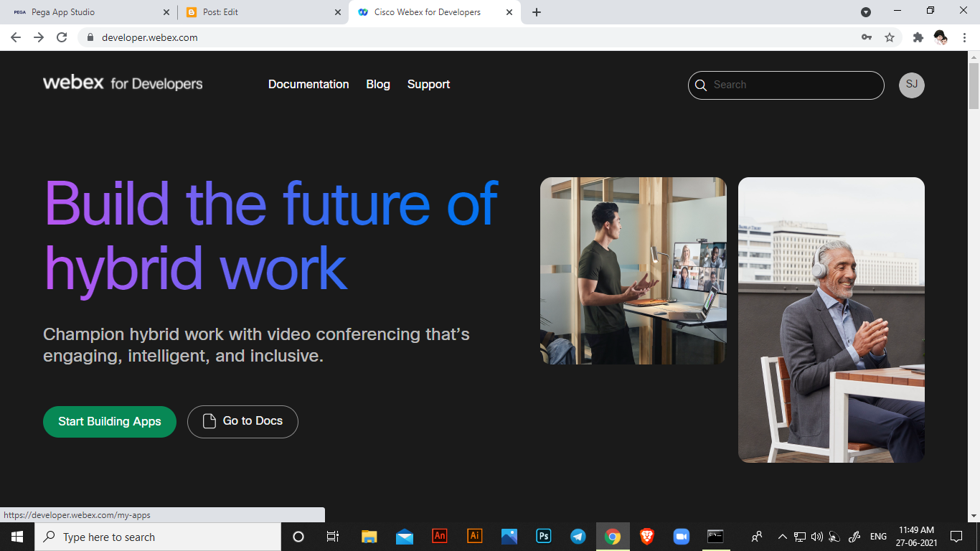
Task: Click the Start Building Apps button
Action: click(x=110, y=421)
